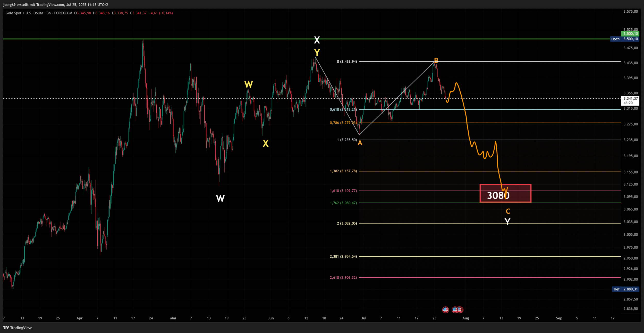Image resolution: width=644 pixels, height=333 pixels.
Task: Click the Tief 2.880,31 price label
Action: tap(625, 289)
